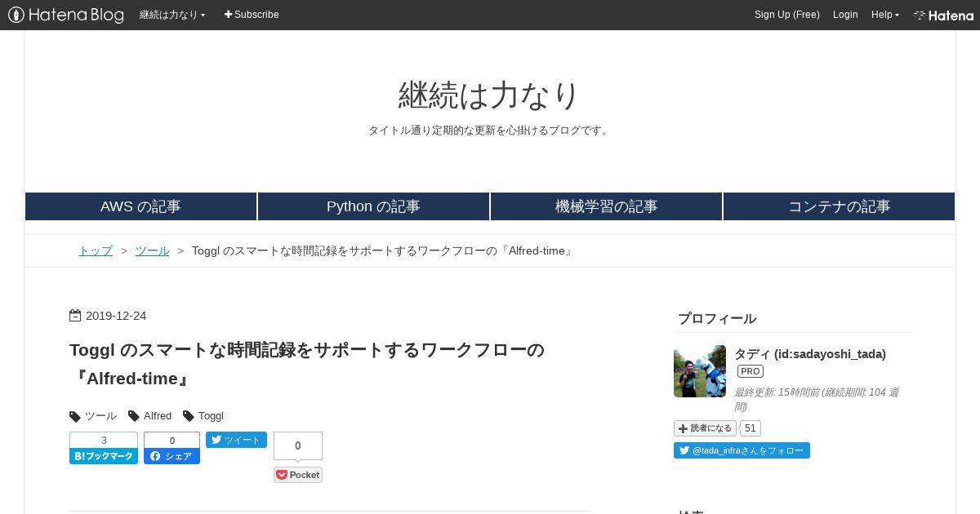Add a Hatena B!ブックマーク bookmark
Screen dimensions: 980x514
(104, 456)
